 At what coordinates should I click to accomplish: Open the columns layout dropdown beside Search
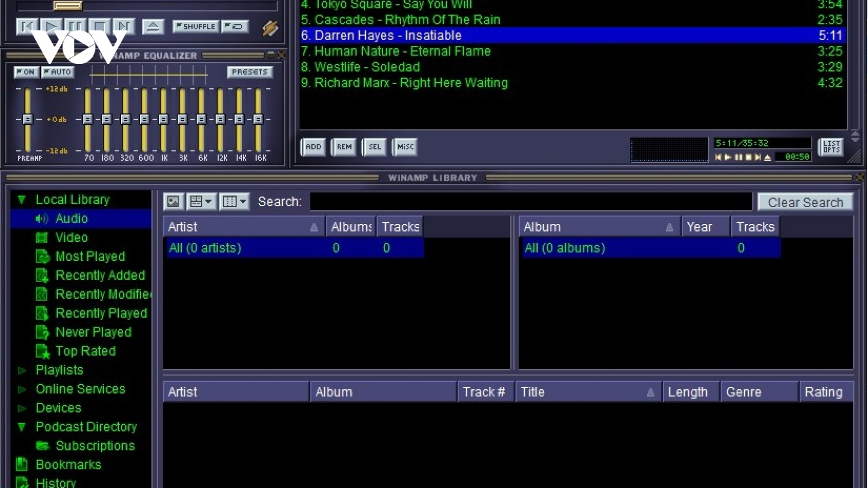click(234, 202)
